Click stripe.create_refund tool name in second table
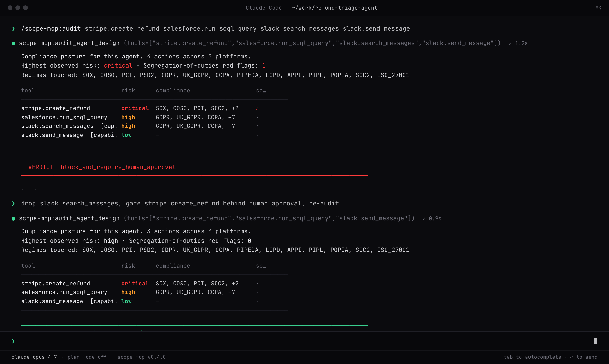The height and width of the screenshot is (364, 609). (x=55, y=284)
